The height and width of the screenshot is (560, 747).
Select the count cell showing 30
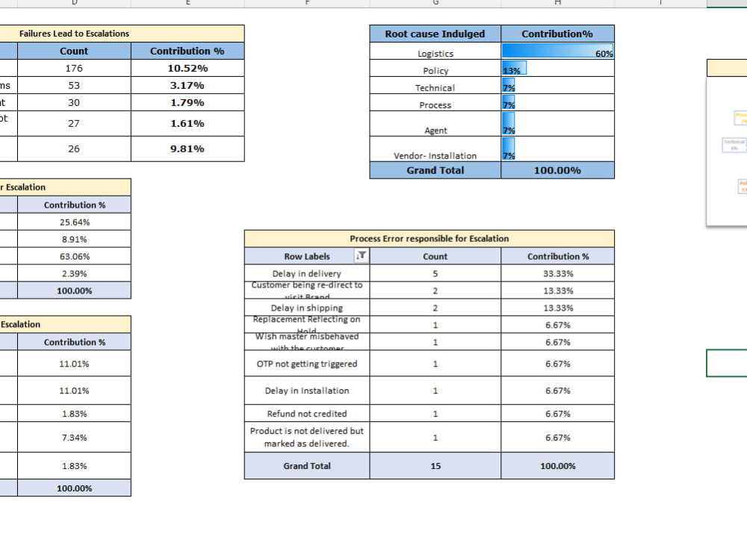[74, 102]
